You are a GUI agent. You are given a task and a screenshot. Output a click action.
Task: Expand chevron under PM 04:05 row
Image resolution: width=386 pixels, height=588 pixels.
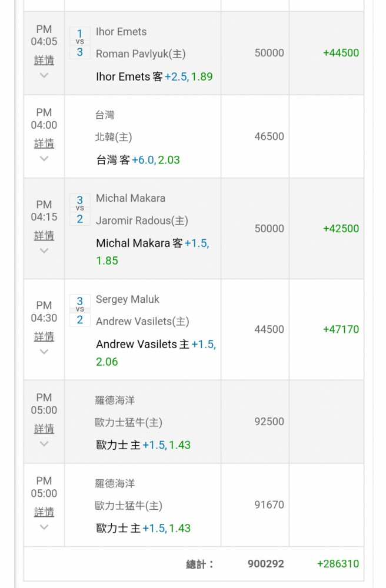pyautogui.click(x=44, y=75)
